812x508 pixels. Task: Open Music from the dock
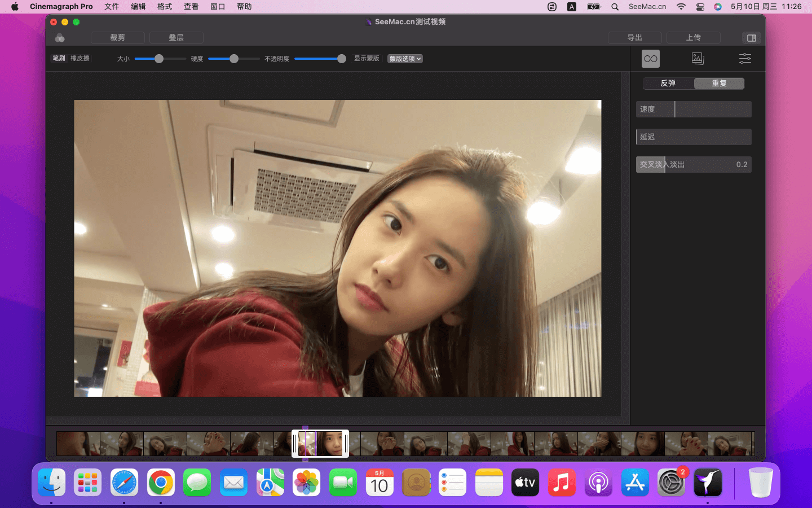click(562, 483)
